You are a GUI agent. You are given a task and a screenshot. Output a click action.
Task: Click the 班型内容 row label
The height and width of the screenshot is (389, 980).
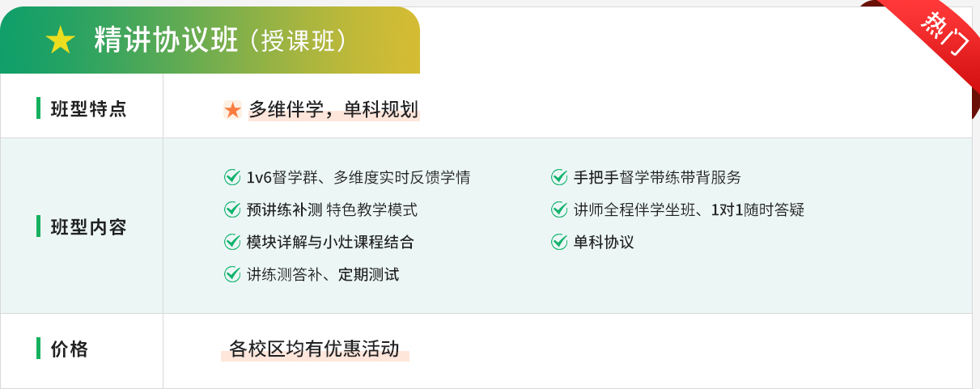pos(89,227)
